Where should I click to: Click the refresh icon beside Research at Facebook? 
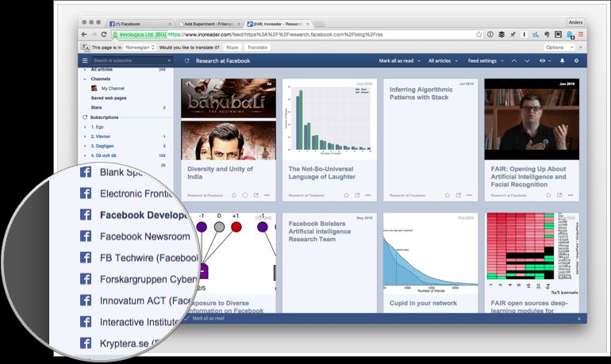(x=187, y=60)
